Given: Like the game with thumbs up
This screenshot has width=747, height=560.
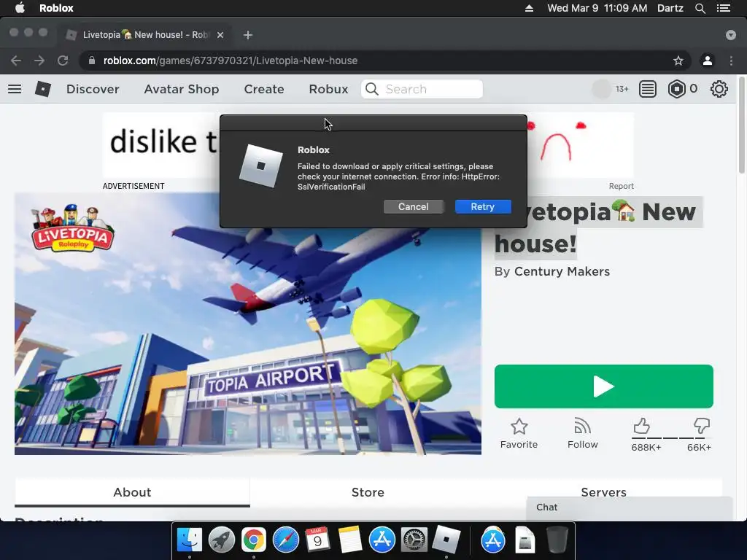Looking at the screenshot, I should coord(642,426).
